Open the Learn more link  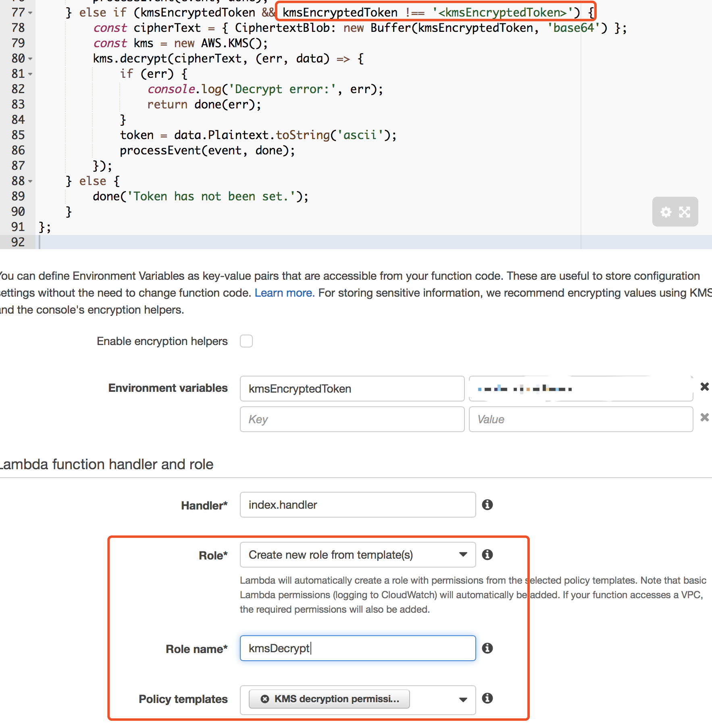coord(284,293)
